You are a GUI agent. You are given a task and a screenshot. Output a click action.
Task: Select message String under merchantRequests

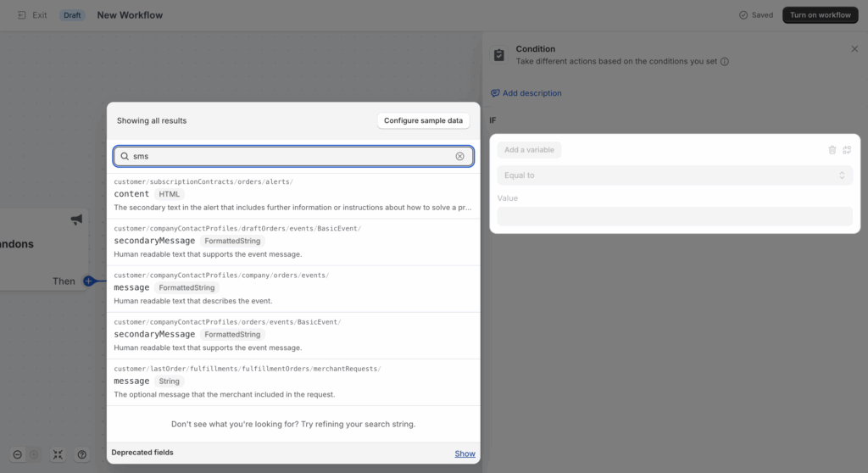point(293,382)
